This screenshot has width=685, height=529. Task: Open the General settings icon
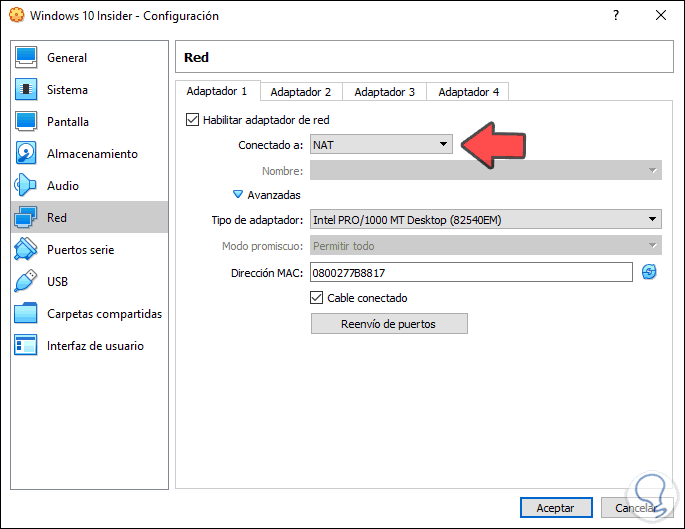(27, 57)
